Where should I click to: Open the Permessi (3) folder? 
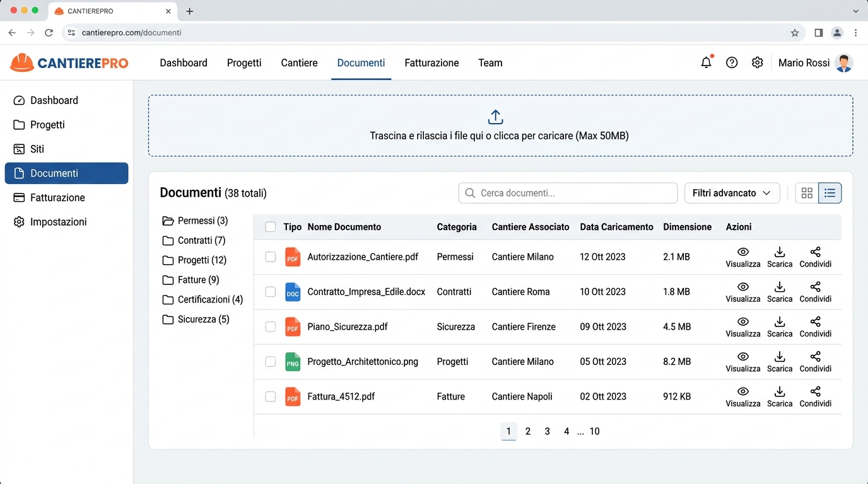click(x=196, y=221)
